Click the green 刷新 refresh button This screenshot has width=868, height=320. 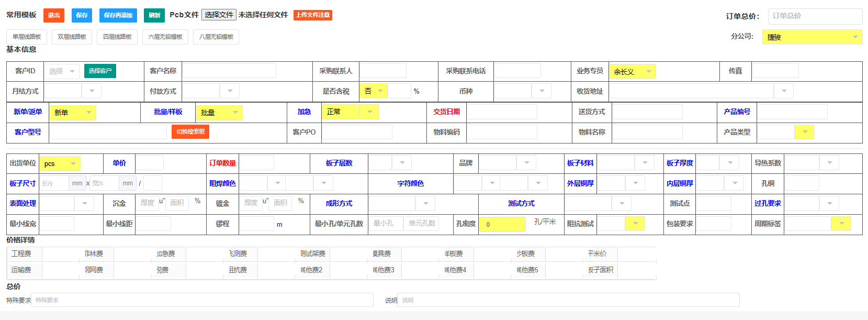pyautogui.click(x=154, y=15)
